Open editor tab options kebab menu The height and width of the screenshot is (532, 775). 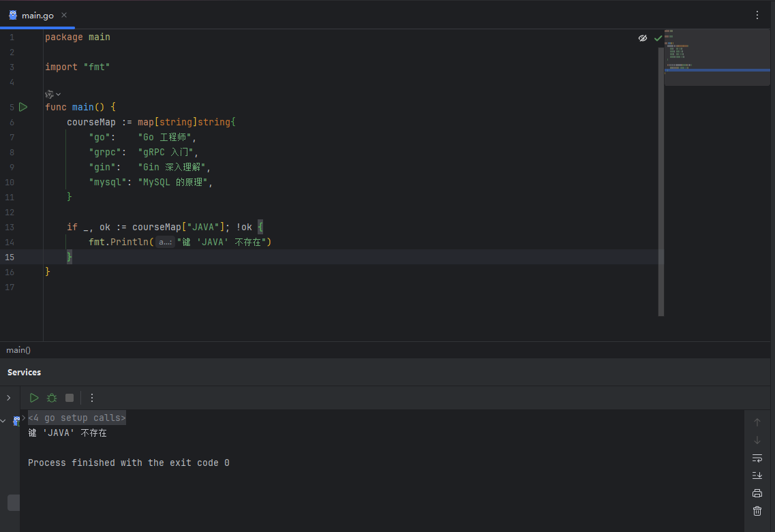(757, 15)
